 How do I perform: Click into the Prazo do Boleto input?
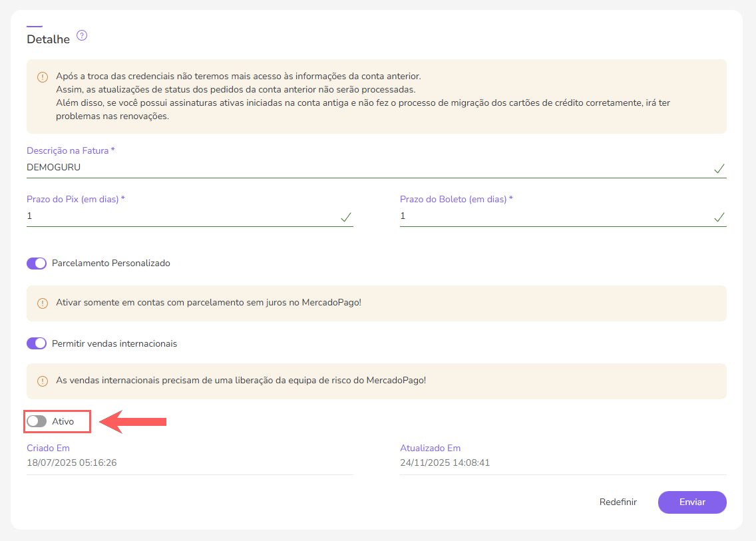[x=552, y=216]
